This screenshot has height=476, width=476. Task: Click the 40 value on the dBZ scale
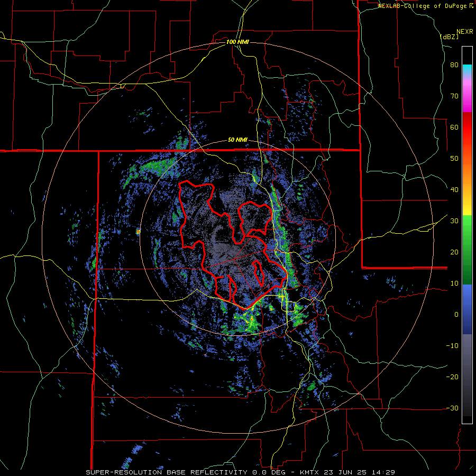pyautogui.click(x=454, y=190)
